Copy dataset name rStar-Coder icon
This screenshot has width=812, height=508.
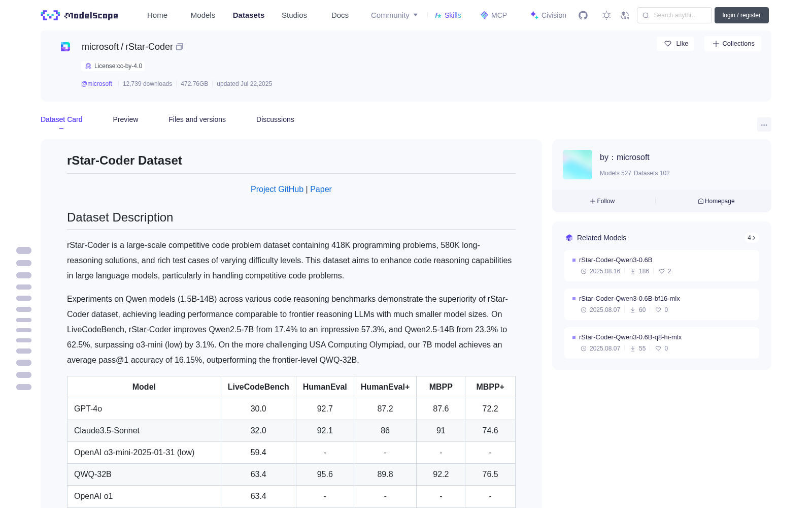tap(180, 47)
